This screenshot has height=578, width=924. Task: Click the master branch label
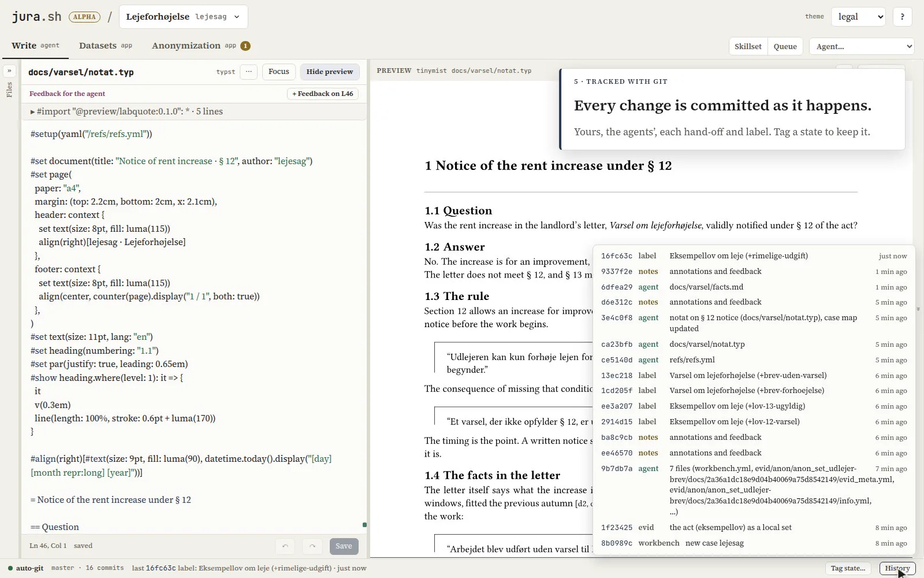62,568
